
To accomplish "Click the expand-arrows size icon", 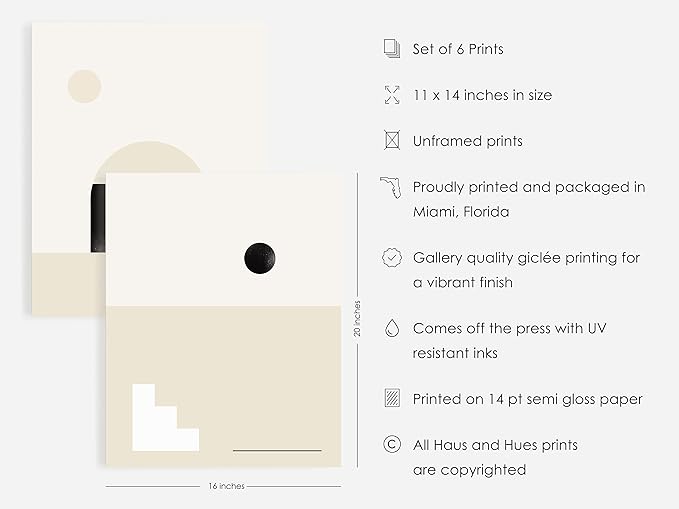I will [x=391, y=95].
